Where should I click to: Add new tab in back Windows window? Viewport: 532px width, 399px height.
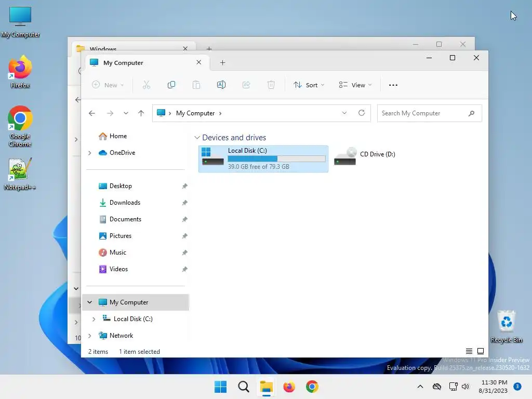tap(209, 48)
